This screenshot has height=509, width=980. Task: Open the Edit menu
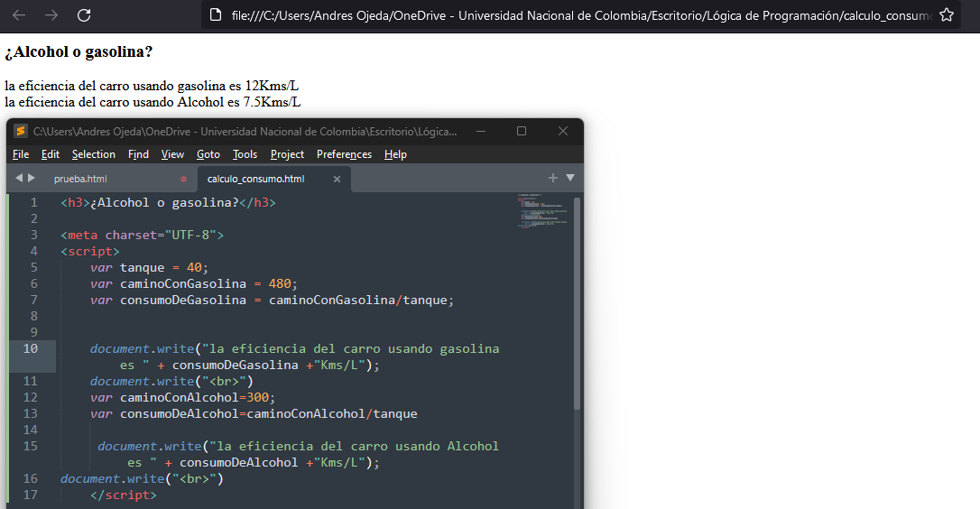(50, 154)
